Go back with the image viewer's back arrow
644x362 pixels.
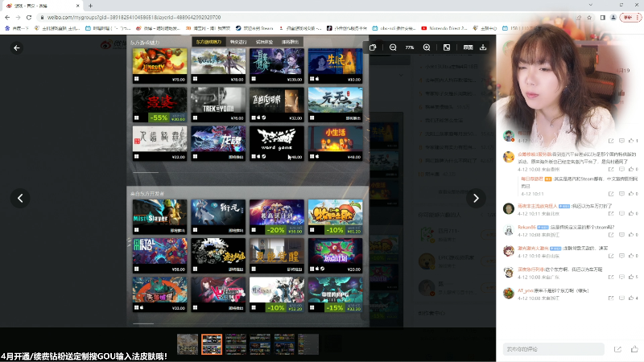(x=17, y=48)
